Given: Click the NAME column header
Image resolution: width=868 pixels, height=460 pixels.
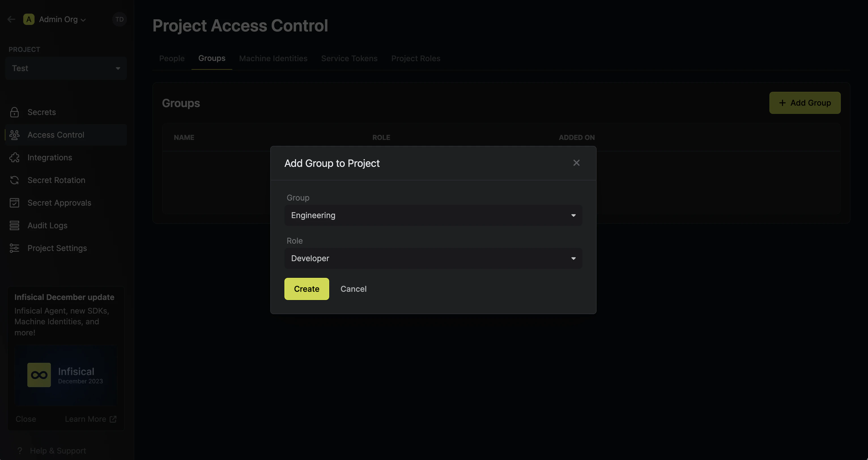Looking at the screenshot, I should point(184,137).
